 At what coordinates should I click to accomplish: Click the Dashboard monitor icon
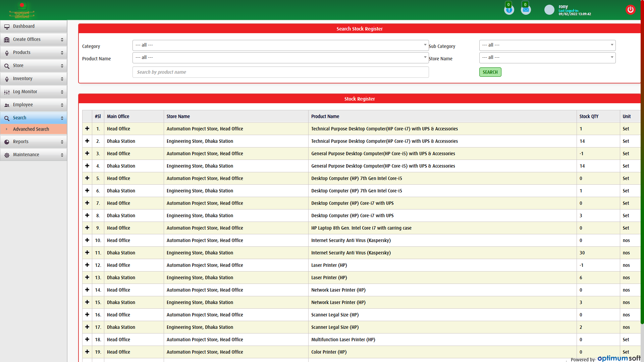(7, 26)
